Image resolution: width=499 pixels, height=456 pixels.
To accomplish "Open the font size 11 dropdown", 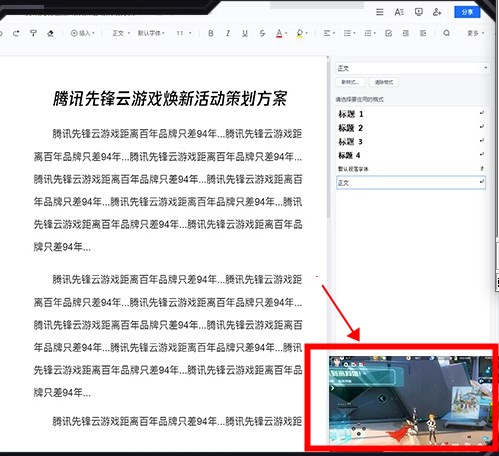I will 184,33.
